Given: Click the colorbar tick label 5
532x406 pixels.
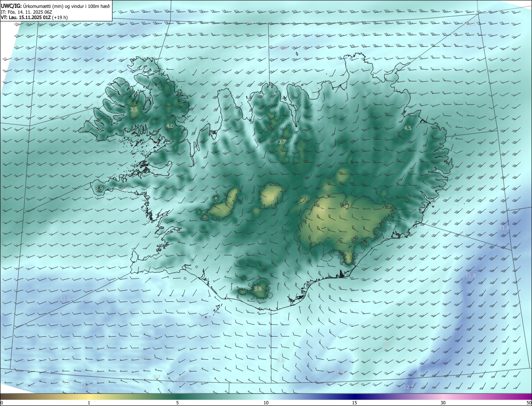Looking at the screenshot, I should click(177, 403).
